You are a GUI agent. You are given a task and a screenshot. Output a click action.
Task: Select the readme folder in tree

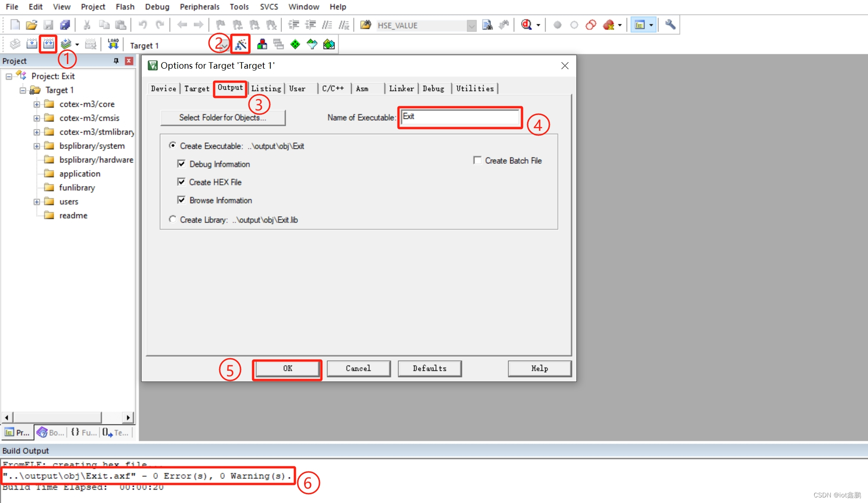pos(73,215)
